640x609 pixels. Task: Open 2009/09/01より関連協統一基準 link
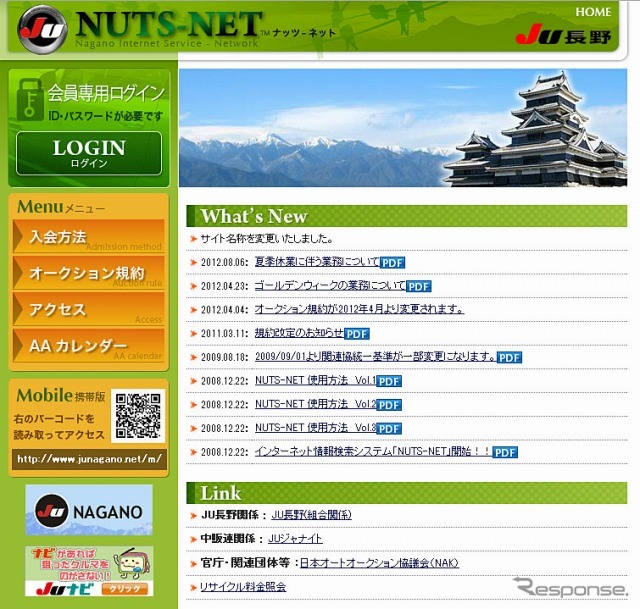pyautogui.click(x=376, y=356)
